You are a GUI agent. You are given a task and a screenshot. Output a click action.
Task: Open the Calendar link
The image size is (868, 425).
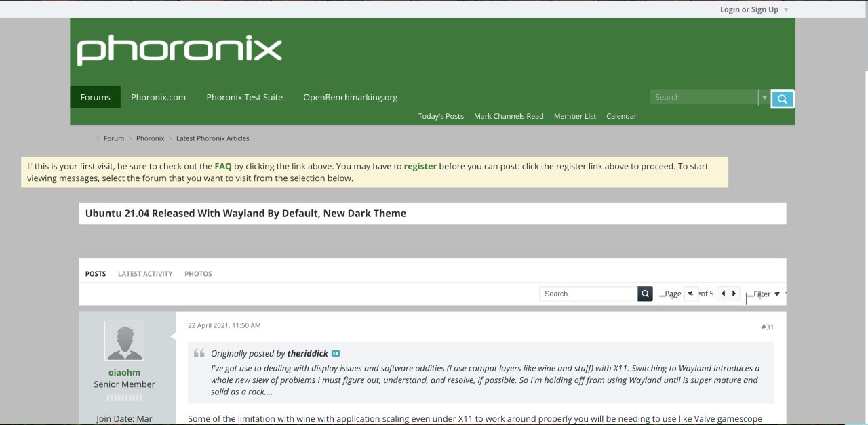point(621,116)
